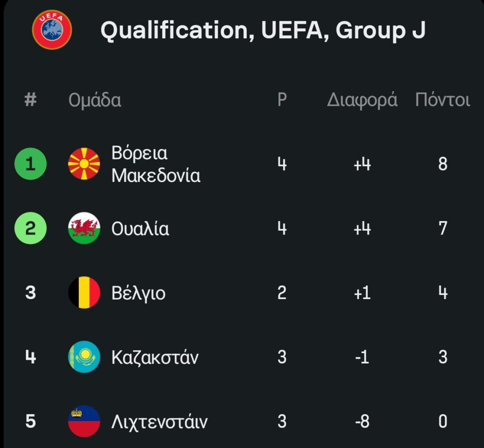Open the Βόρεια Μακεδονία team name
The image size is (484, 448).
(x=156, y=164)
